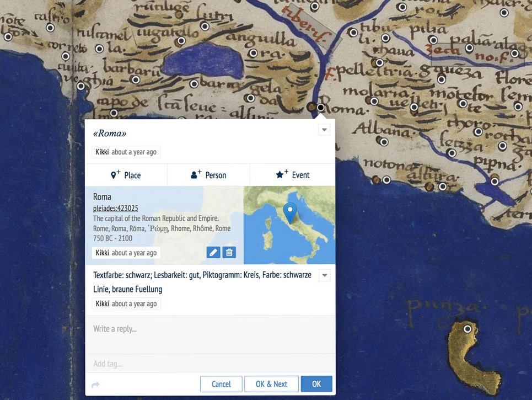Click the pin-plus icon on the Place tab

[116, 175]
